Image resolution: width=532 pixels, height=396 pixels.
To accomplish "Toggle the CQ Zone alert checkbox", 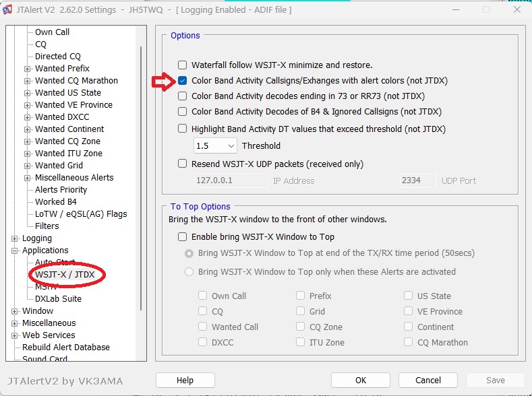I will tap(300, 327).
